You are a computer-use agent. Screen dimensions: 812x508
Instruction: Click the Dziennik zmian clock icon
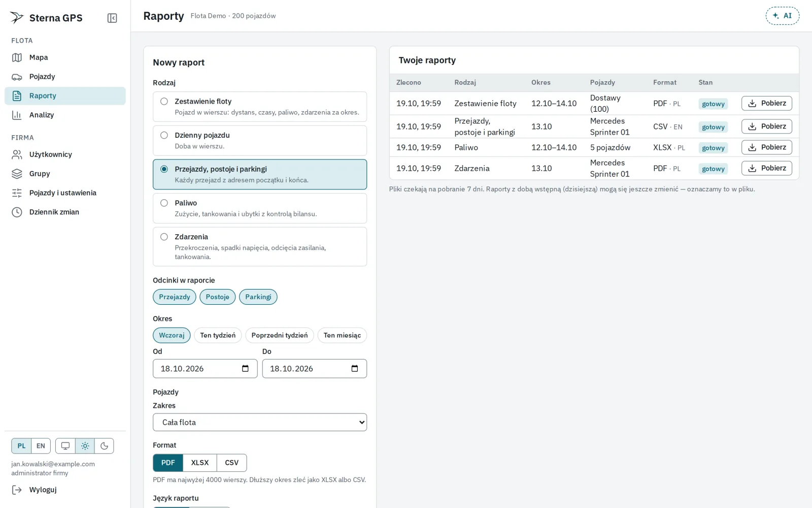[x=17, y=212]
